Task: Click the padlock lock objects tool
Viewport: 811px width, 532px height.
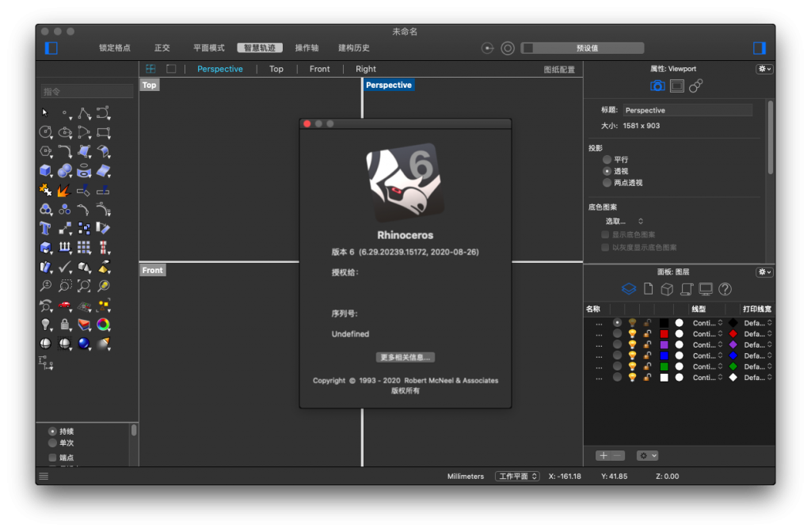Action: [65, 324]
